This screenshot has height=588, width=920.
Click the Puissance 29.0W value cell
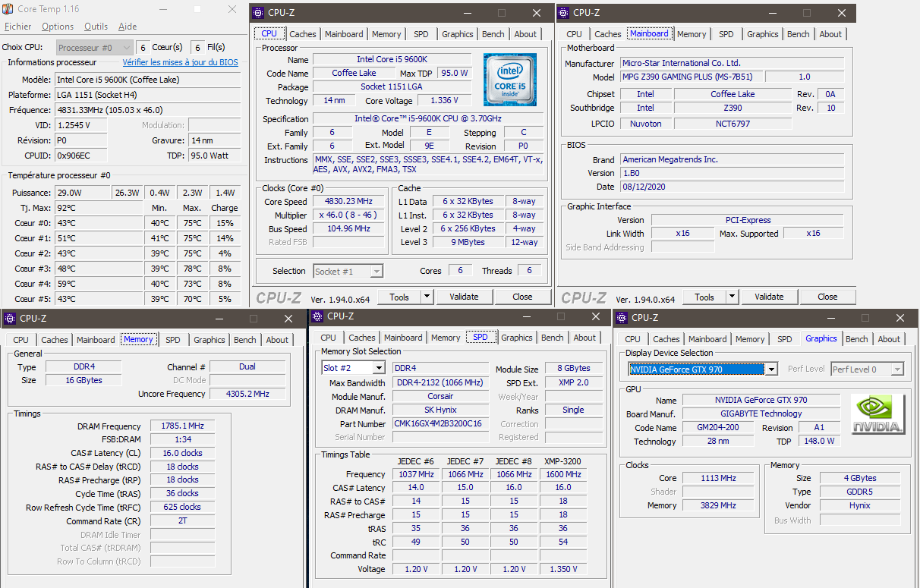83,193
